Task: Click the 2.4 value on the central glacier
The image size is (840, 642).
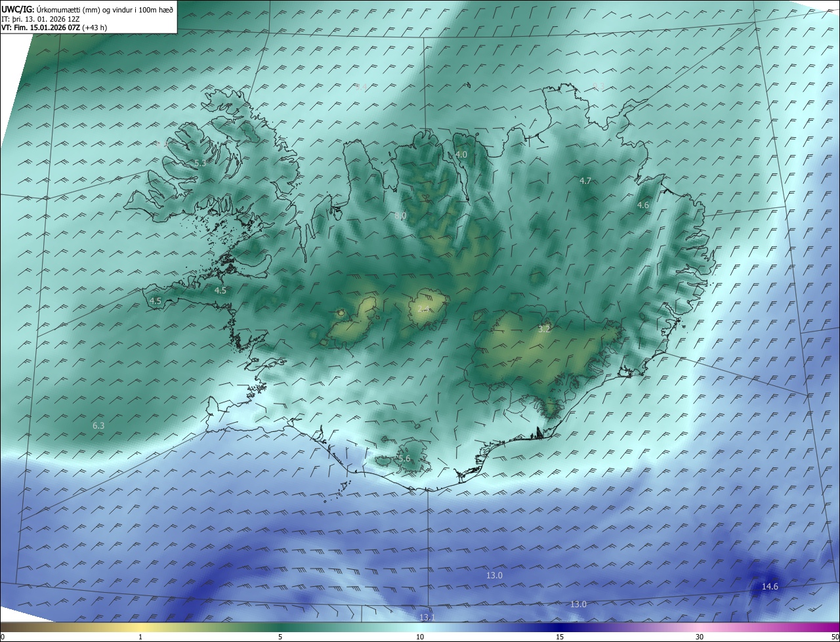Action: (x=424, y=309)
